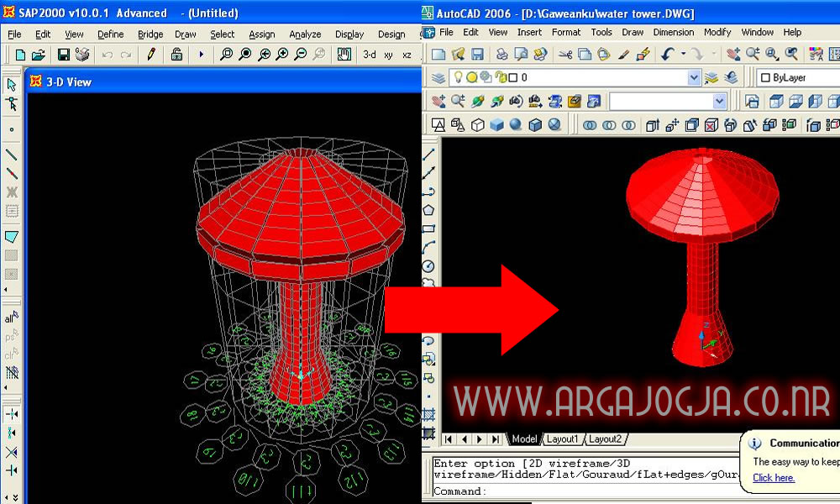Expand the 3D Orbit view combo box
The image size is (840, 504).
[720, 102]
